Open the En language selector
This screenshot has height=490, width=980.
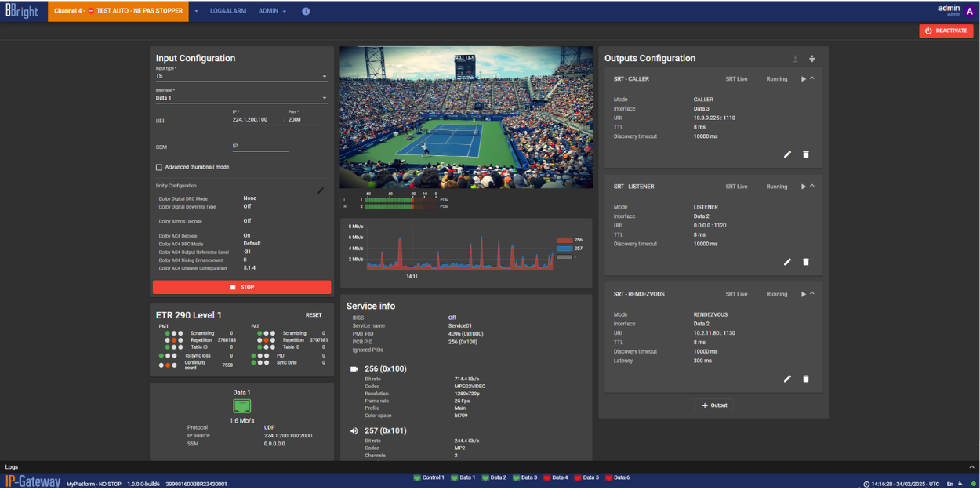tap(950, 484)
